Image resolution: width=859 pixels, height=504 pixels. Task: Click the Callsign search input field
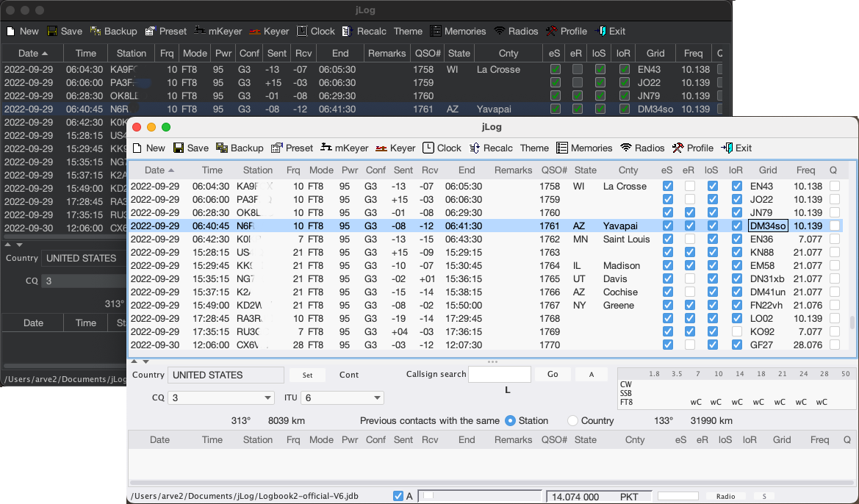500,375
